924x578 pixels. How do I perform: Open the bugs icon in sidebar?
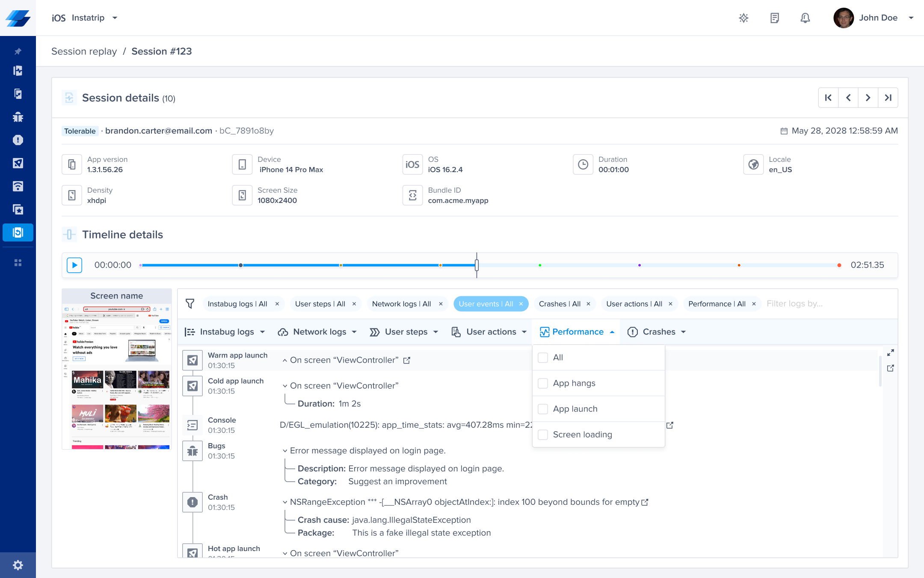tap(18, 117)
